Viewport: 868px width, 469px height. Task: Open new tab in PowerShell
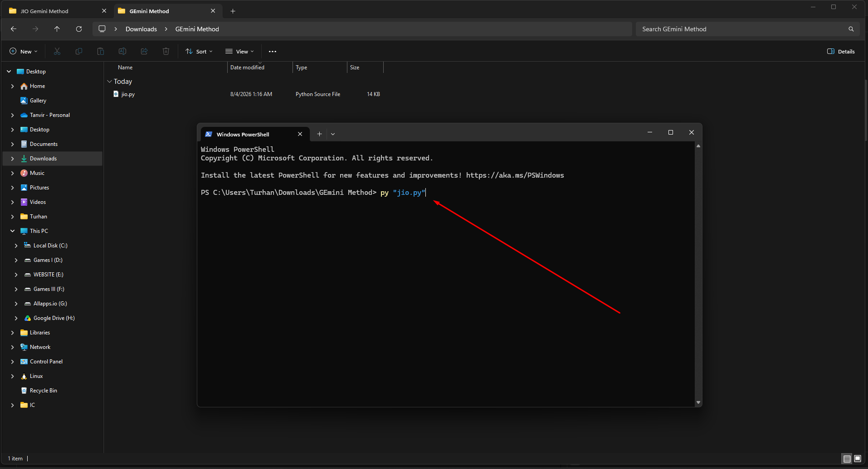coord(320,134)
